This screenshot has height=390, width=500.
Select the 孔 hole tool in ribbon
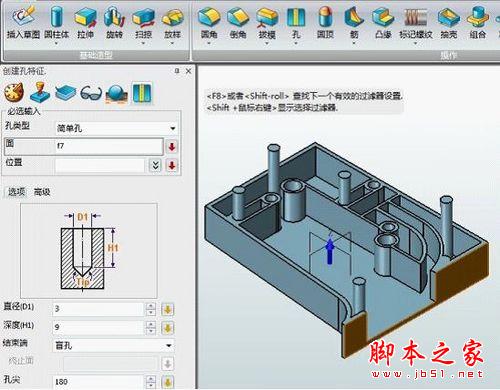coord(296,22)
